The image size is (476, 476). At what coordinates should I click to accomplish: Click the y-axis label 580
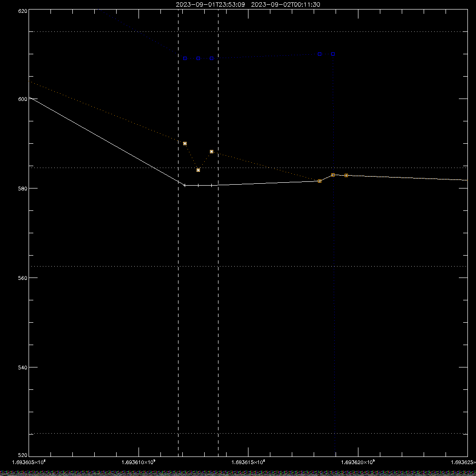pyautogui.click(x=23, y=188)
